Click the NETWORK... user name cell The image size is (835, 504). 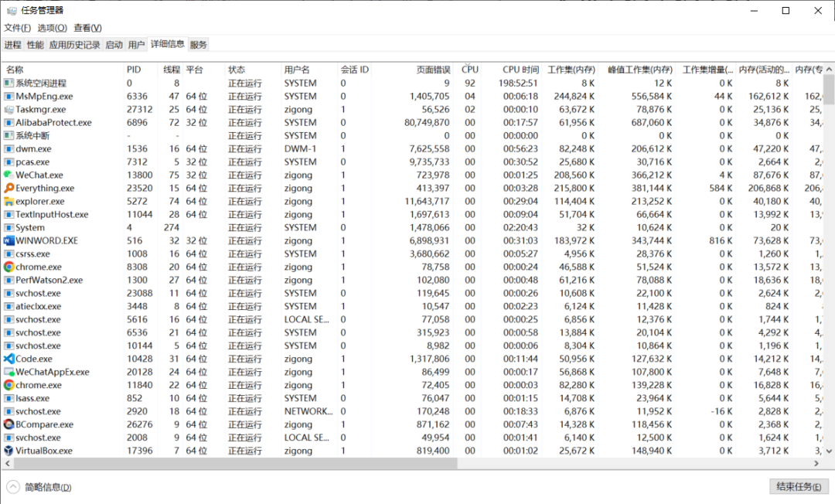[x=308, y=411]
